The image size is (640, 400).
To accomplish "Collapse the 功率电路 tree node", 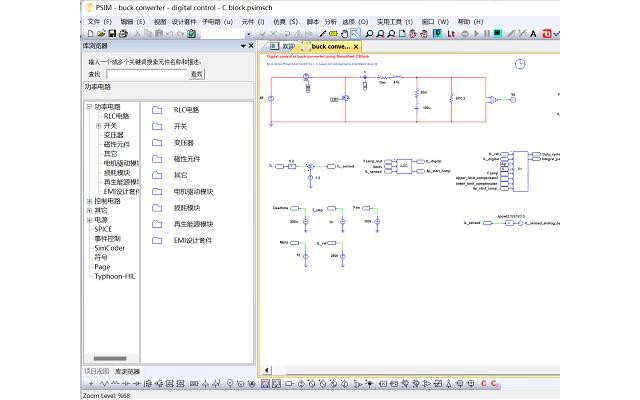I will tap(89, 107).
